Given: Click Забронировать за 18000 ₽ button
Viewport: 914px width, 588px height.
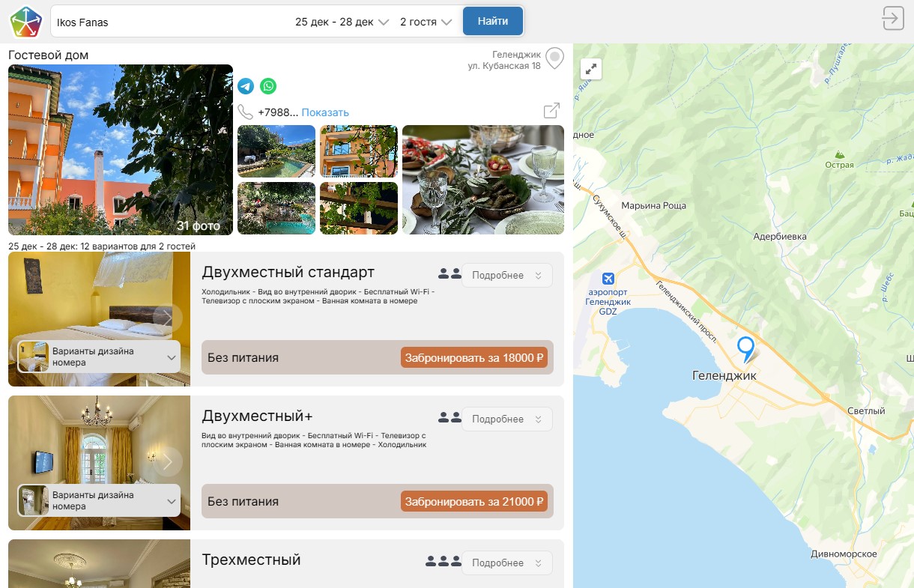Looking at the screenshot, I should click(x=474, y=358).
